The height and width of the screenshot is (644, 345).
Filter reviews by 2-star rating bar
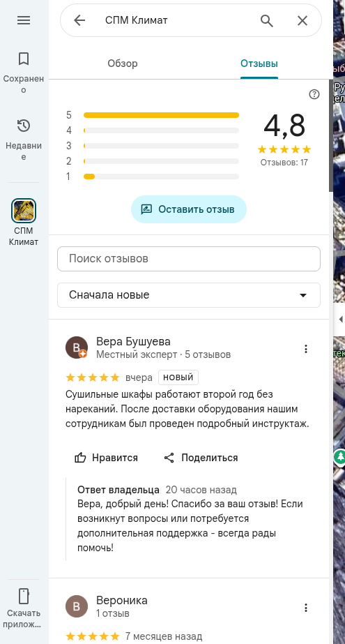[x=152, y=161]
